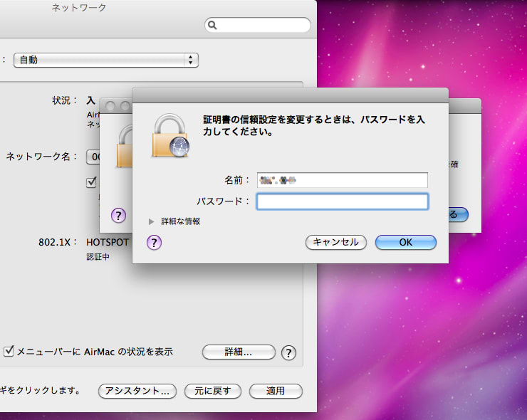The image size is (527, 420).
Task: Click the HOTSPOT 802.1X text
Action: coord(108,242)
